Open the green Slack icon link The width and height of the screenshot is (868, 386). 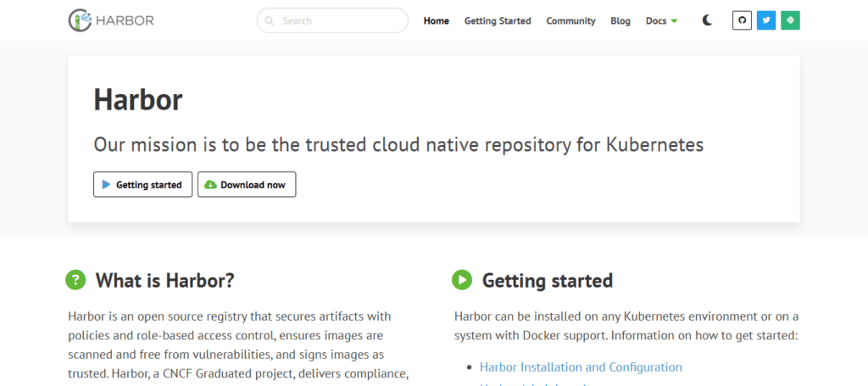tap(791, 20)
